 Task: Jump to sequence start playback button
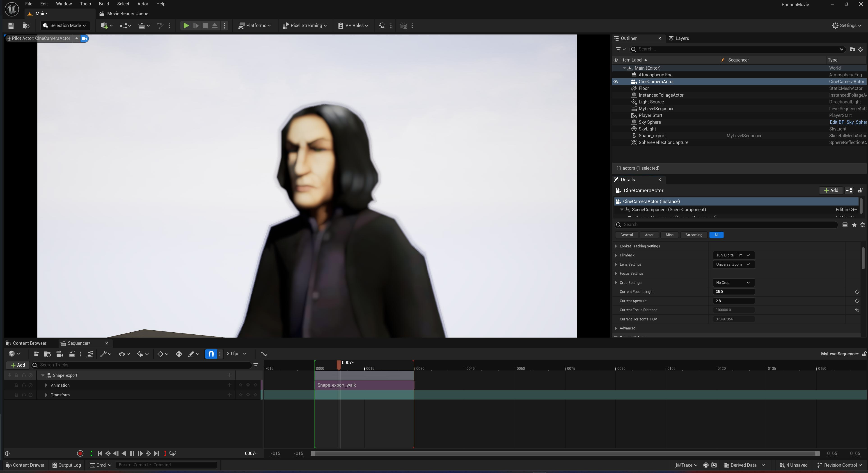100,453
